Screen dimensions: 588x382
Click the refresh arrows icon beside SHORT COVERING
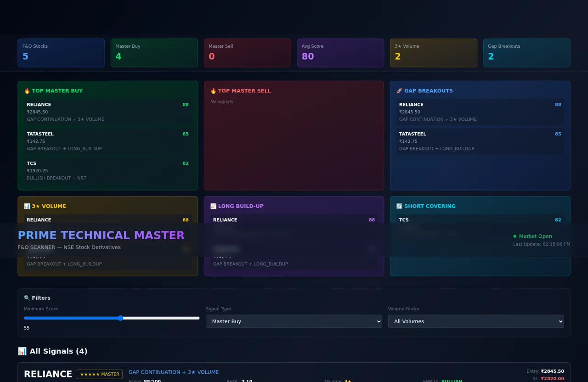(399, 206)
